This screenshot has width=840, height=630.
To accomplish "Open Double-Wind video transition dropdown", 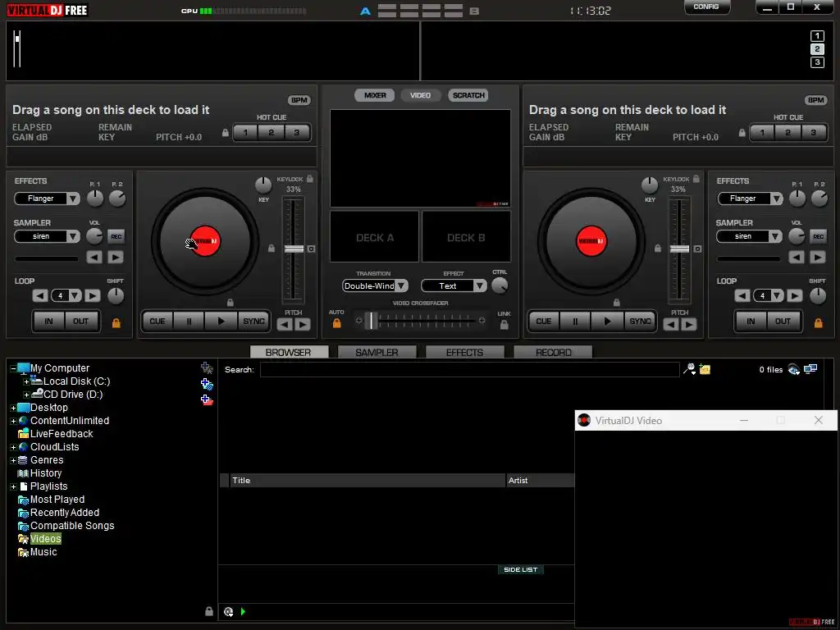I will tap(400, 286).
